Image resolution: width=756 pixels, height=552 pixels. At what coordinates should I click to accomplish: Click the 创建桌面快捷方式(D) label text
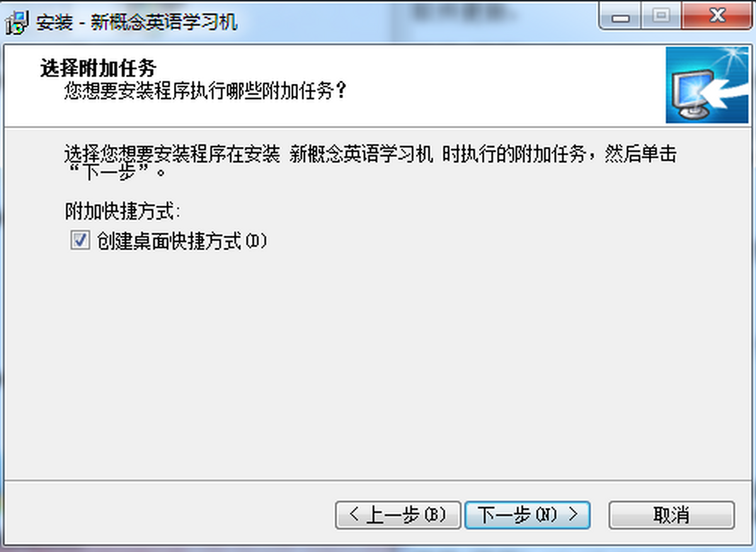(182, 241)
